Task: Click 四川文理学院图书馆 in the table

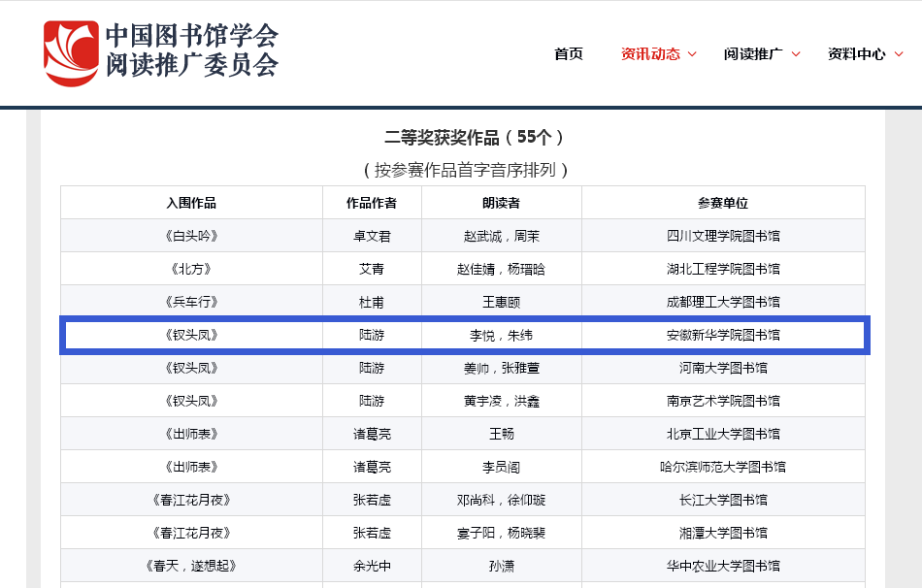Action: (x=723, y=236)
